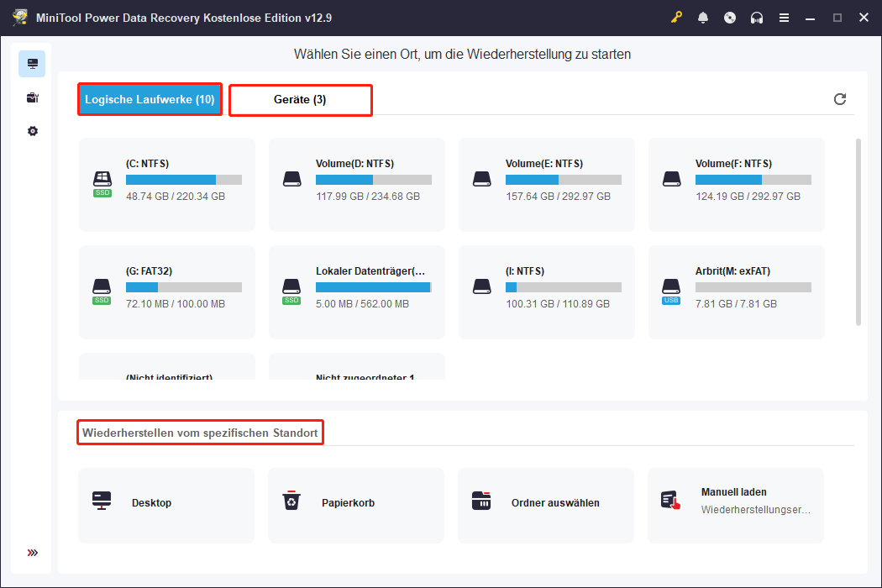Screen dimensions: 882x588
Task: Open notifications bell in title bar
Action: pos(703,18)
